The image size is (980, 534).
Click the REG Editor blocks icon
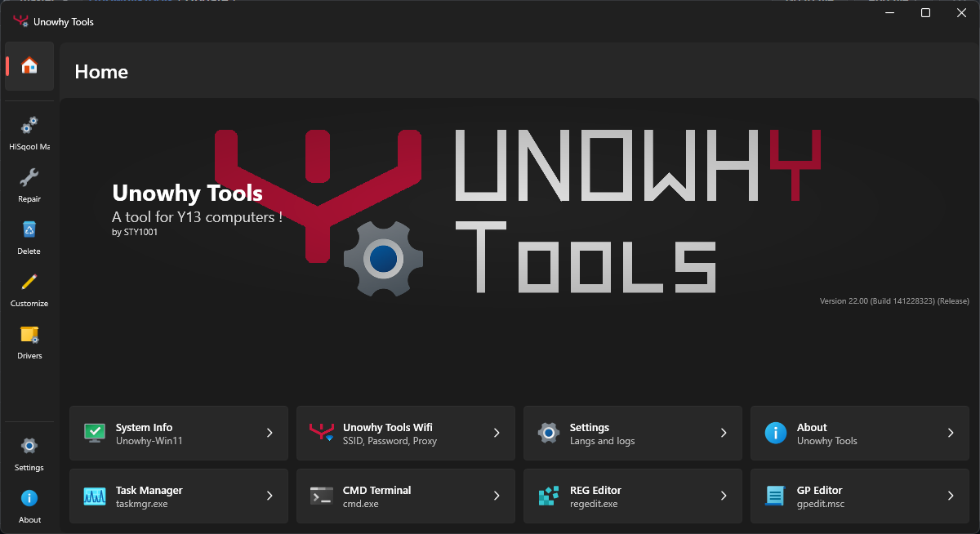pos(548,496)
